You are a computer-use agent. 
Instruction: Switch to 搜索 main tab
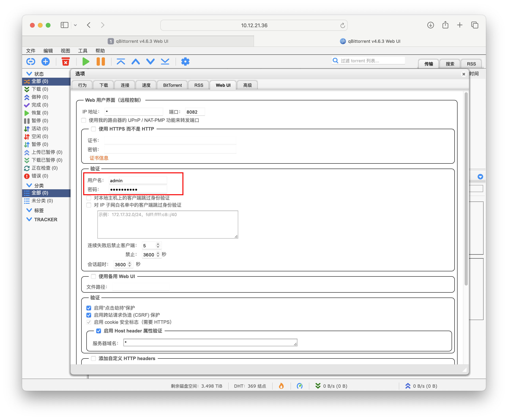pyautogui.click(x=450, y=64)
